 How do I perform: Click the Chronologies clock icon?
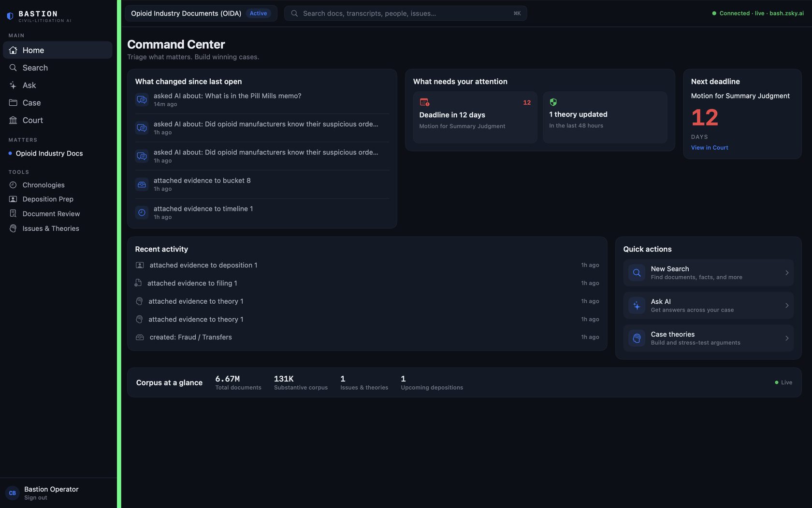coord(13,185)
